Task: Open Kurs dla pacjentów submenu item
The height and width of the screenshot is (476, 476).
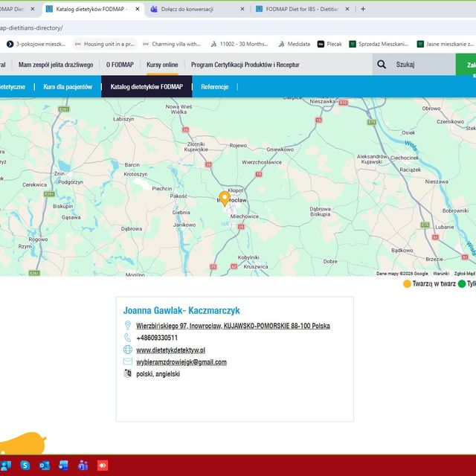Action: tap(68, 87)
